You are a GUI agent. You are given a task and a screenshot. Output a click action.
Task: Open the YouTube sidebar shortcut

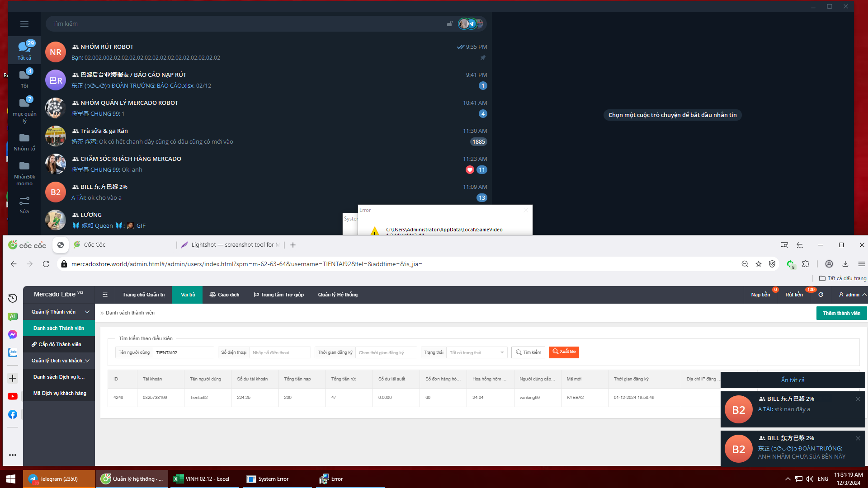pos(13,396)
